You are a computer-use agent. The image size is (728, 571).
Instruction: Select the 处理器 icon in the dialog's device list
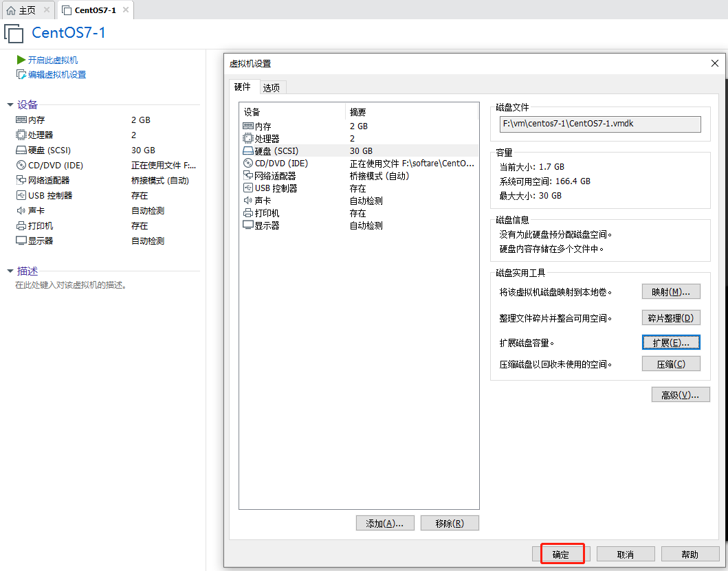tap(248, 138)
